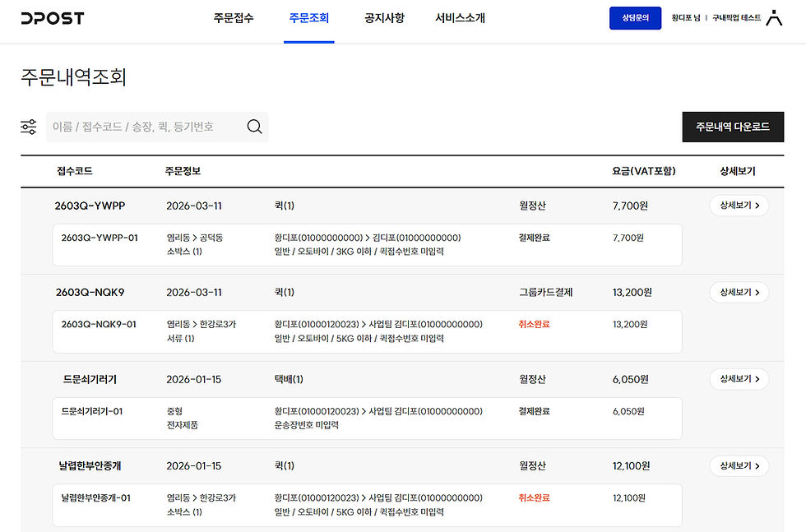Click the 황디포 님 user name
The image size is (806, 532).
pos(686,18)
